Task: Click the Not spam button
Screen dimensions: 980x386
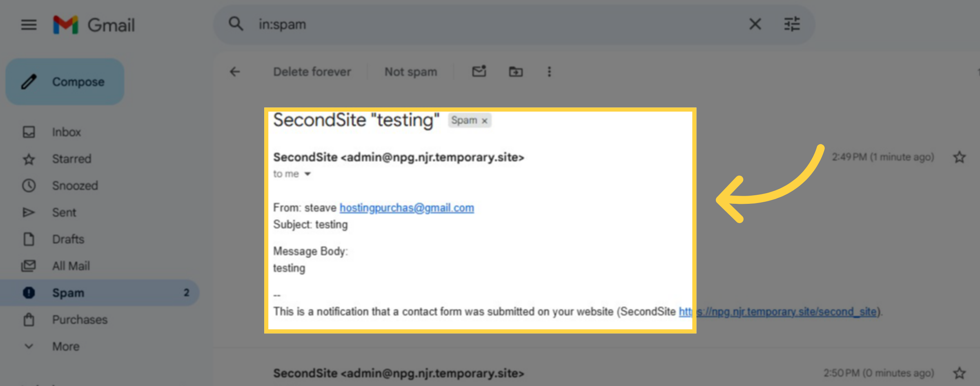Action: tap(410, 71)
